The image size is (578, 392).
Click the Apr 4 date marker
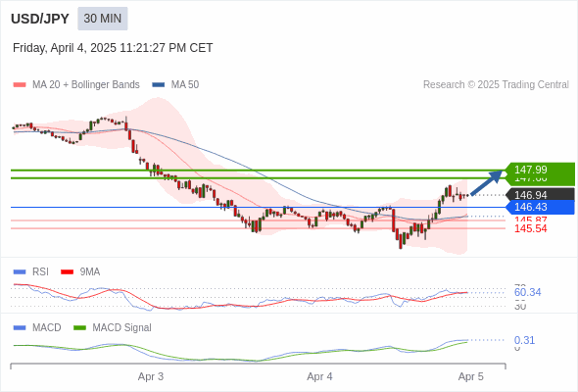[x=319, y=376]
